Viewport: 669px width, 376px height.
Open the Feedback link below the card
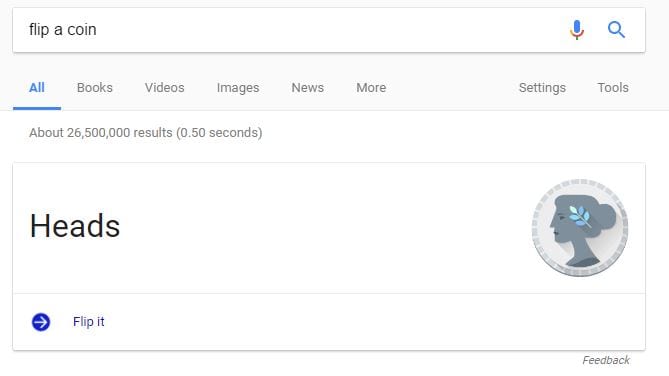[606, 360]
